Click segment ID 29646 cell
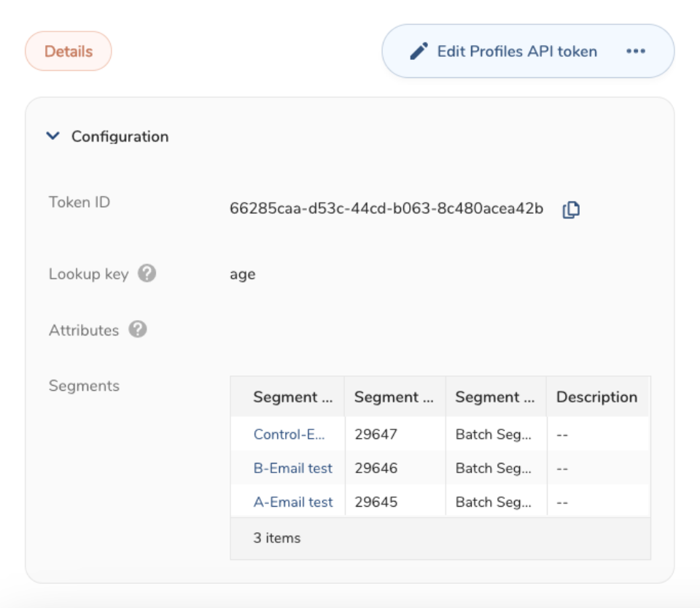This screenshot has height=608, width=700. click(376, 468)
